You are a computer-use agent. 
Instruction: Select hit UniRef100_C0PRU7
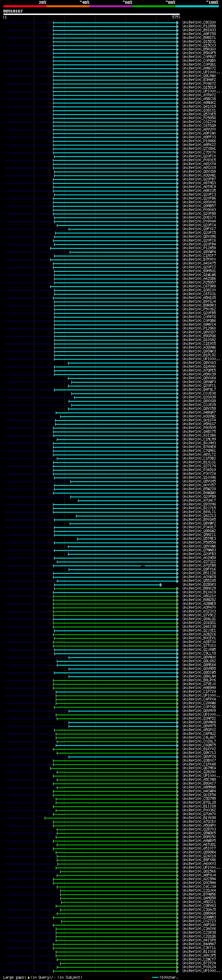[199, 57]
